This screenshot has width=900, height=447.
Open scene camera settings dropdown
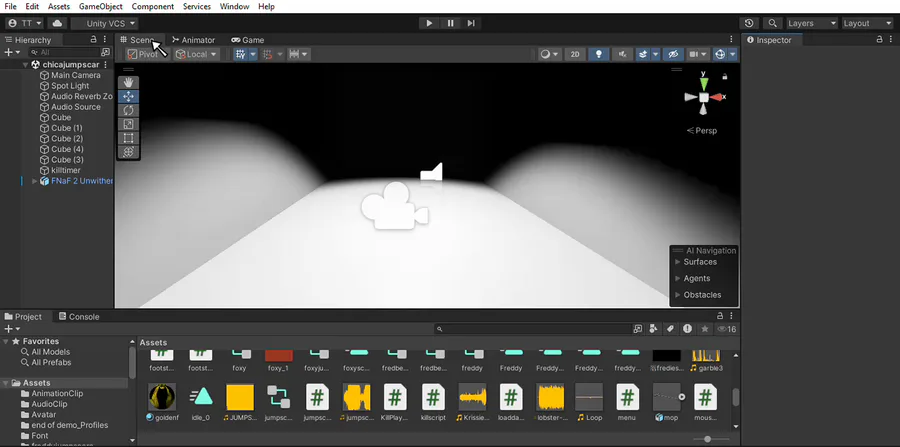[699, 54]
